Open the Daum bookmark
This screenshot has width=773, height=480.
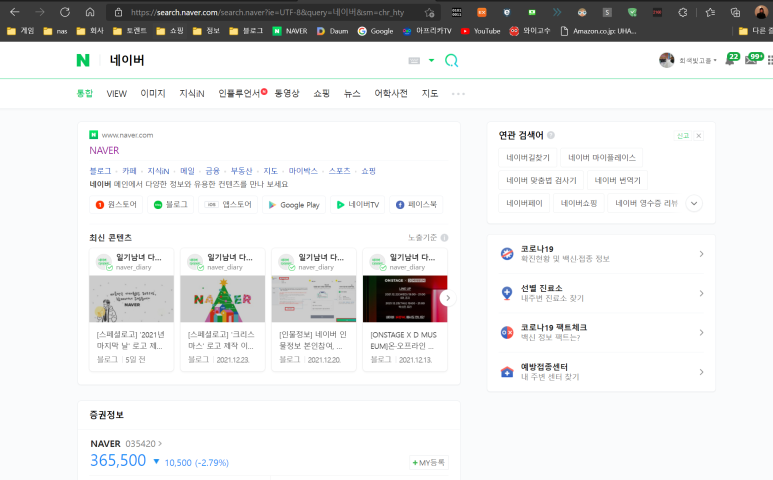coord(332,31)
